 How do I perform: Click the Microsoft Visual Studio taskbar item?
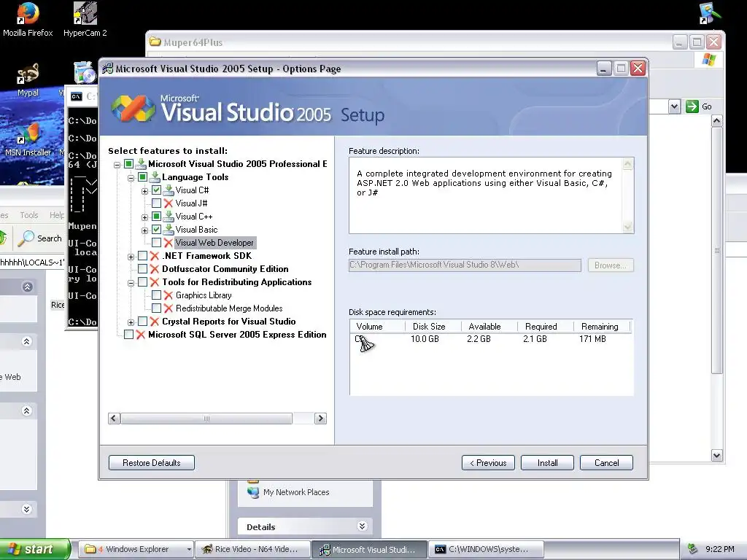pyautogui.click(x=369, y=549)
